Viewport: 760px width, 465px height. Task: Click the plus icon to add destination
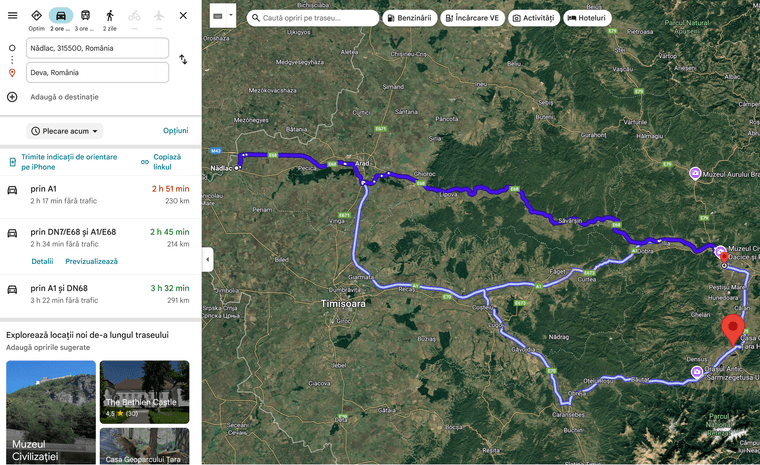(12, 97)
